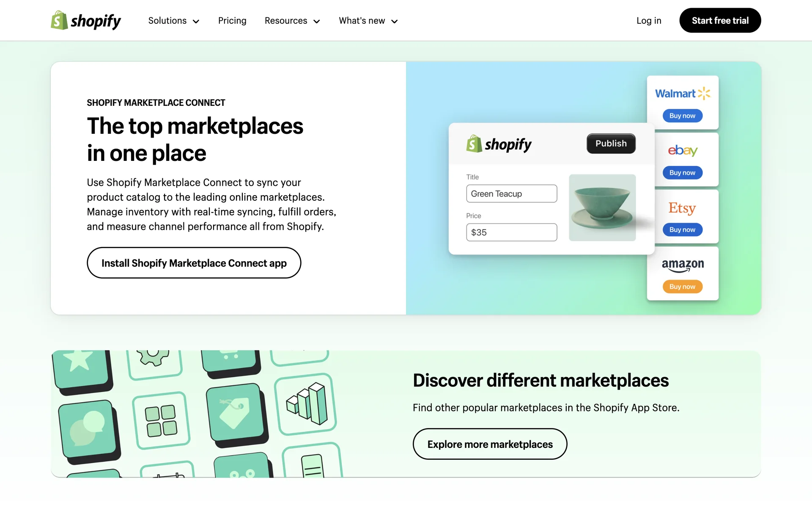
Task: Click the Etsy logo
Action: (682, 208)
